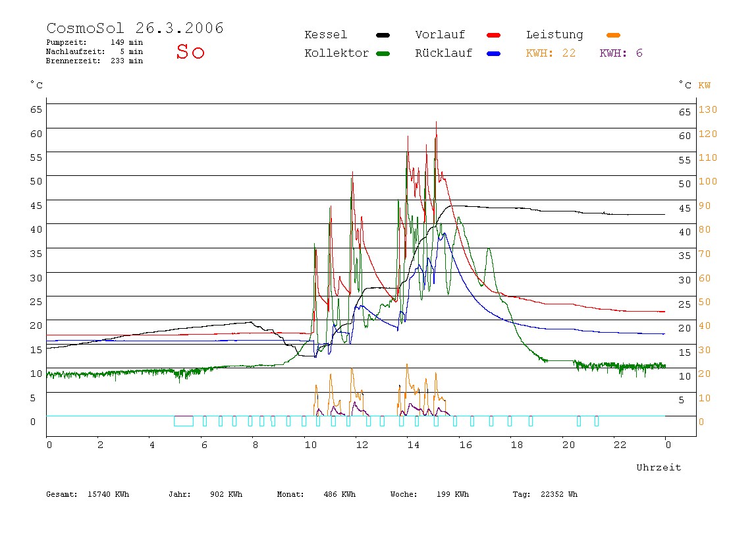The height and width of the screenshot is (535, 756).
Task: Select the Tag 22352 Wh total
Action: pyautogui.click(x=545, y=494)
